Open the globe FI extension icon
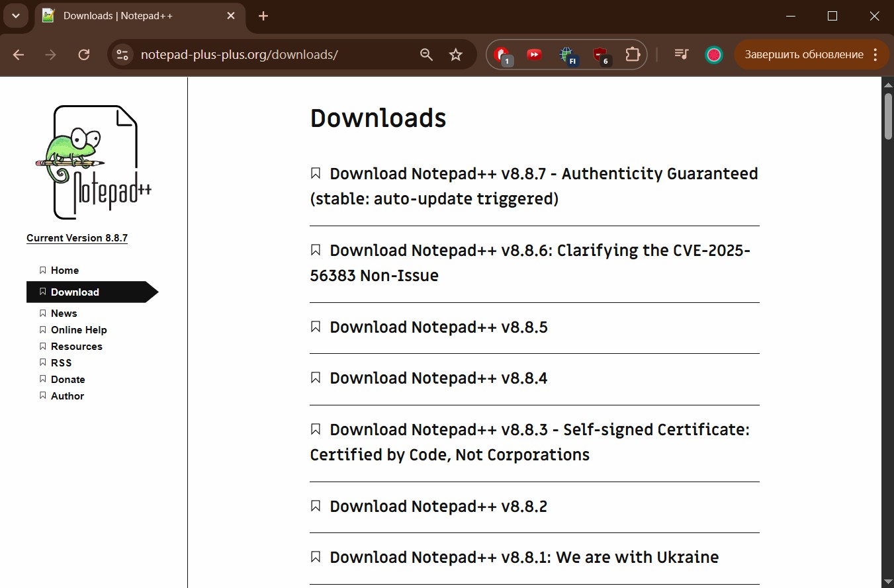894x588 pixels. (x=568, y=56)
